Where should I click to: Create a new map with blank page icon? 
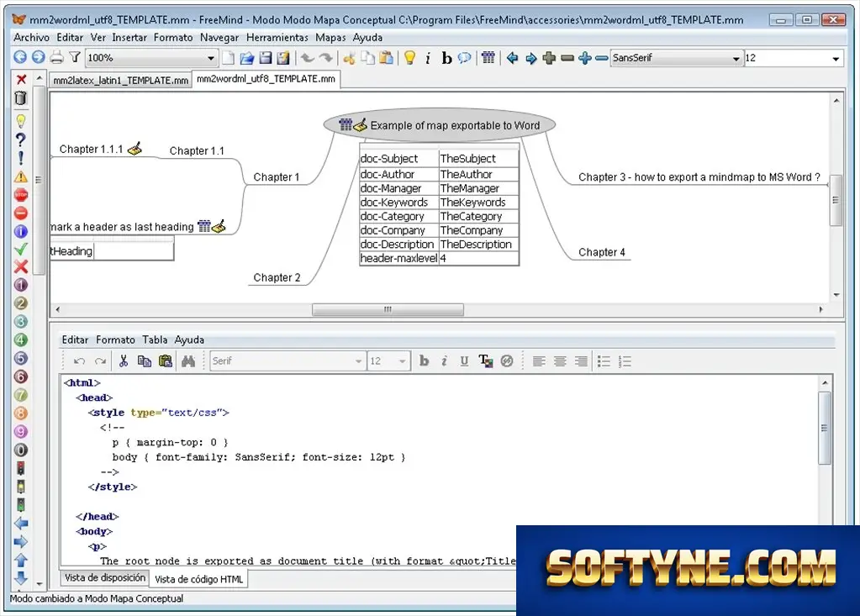pyautogui.click(x=228, y=57)
